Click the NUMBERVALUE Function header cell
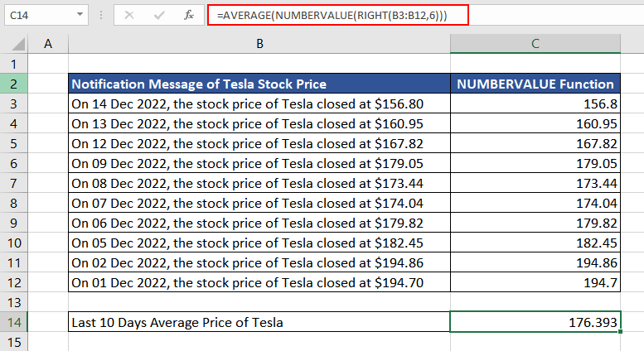Screen dimensions: 644x351 (x=535, y=84)
